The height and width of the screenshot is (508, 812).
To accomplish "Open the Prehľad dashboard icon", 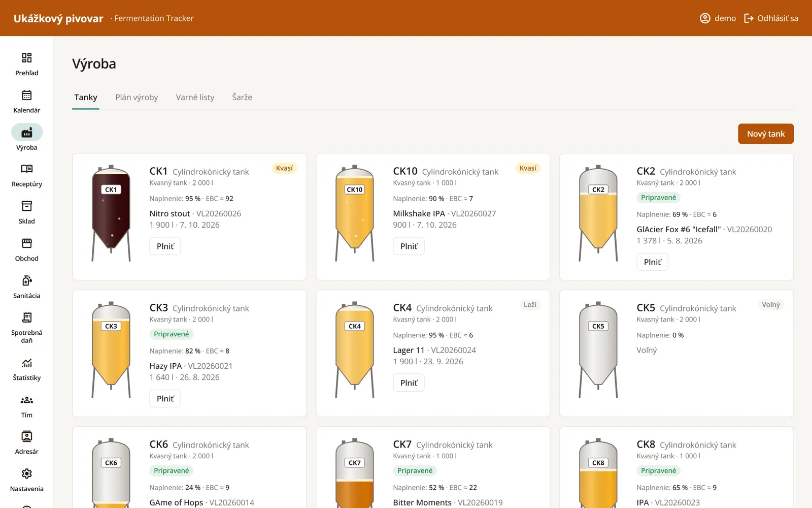I will pos(27,58).
